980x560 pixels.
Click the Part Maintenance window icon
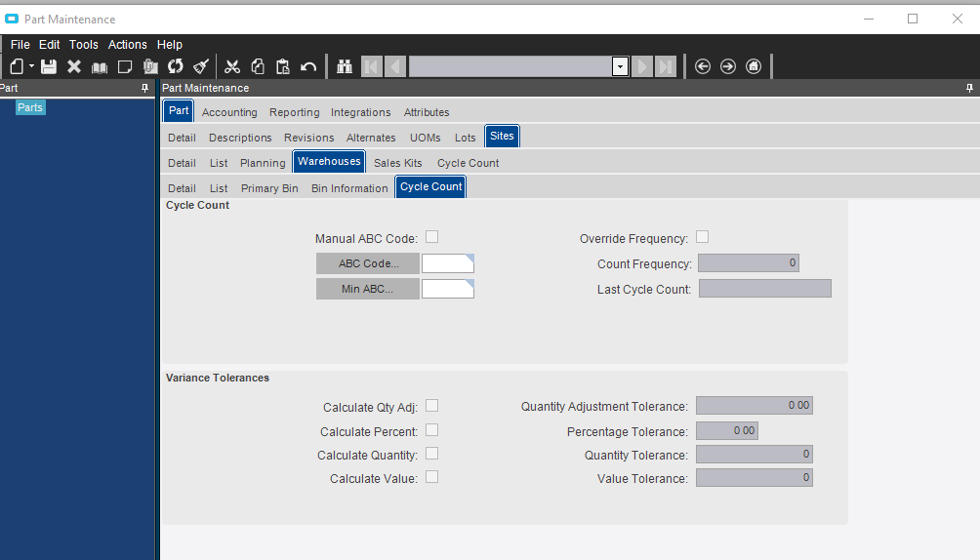pyautogui.click(x=12, y=19)
